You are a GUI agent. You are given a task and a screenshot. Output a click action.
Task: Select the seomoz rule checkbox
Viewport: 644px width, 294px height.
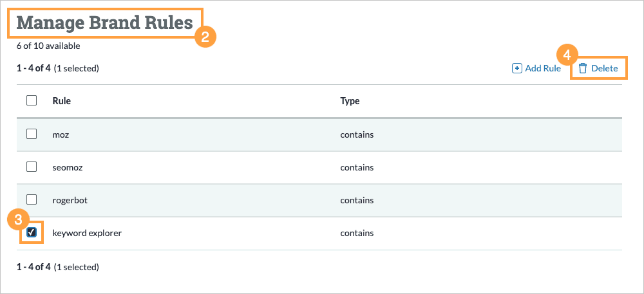32,167
